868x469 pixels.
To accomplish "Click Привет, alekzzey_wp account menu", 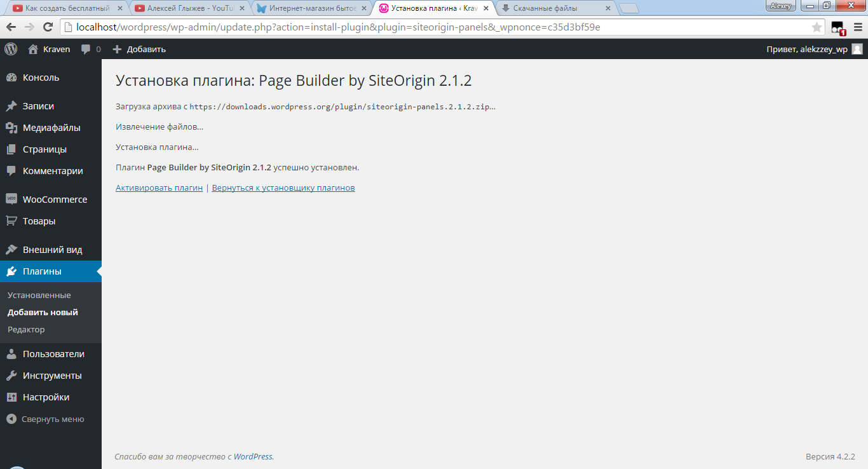I will 815,49.
